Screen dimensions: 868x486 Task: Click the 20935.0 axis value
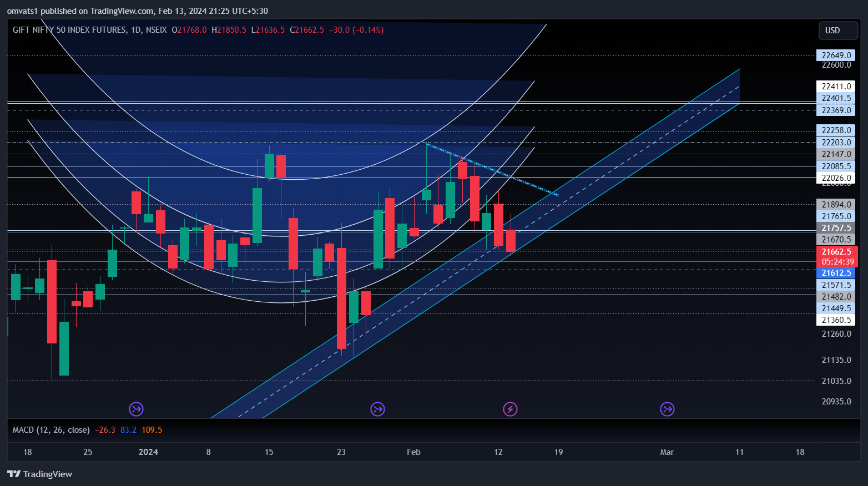coord(836,402)
